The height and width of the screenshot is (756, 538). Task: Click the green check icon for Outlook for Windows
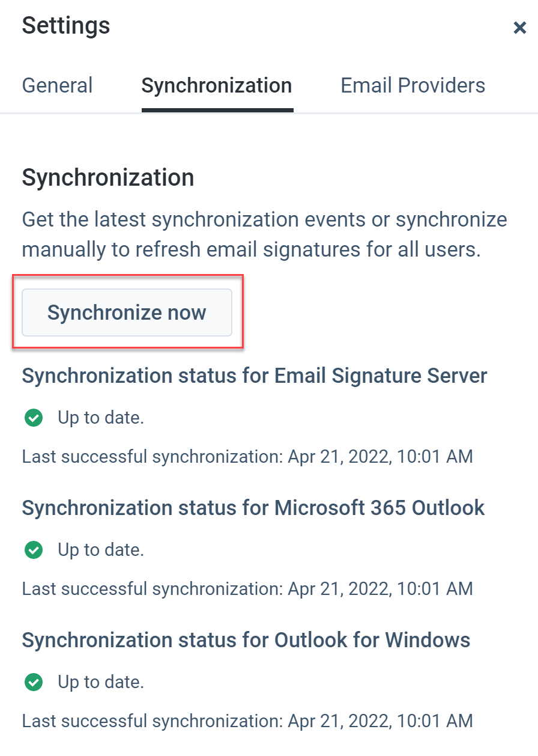click(33, 682)
